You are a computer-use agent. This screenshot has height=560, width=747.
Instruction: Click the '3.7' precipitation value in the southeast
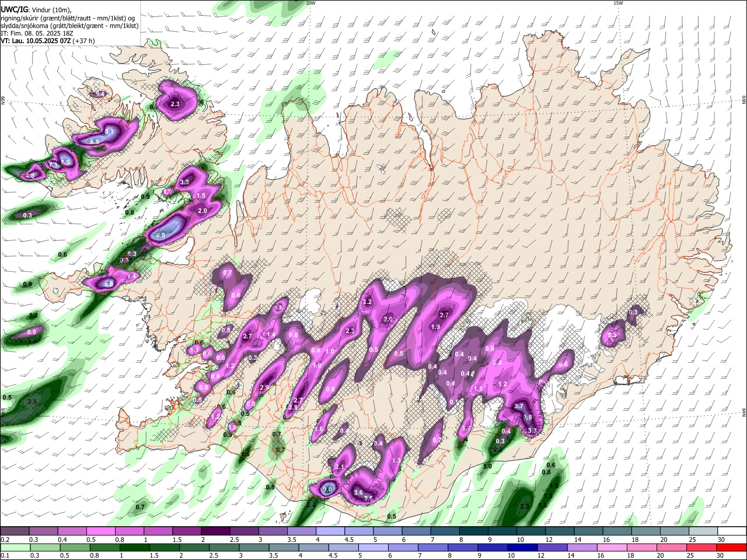519,407
